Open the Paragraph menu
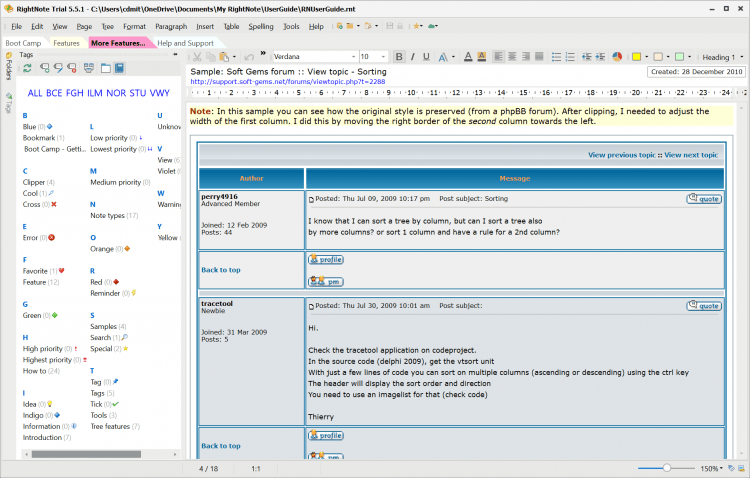This screenshot has width=750, height=478. click(x=171, y=26)
